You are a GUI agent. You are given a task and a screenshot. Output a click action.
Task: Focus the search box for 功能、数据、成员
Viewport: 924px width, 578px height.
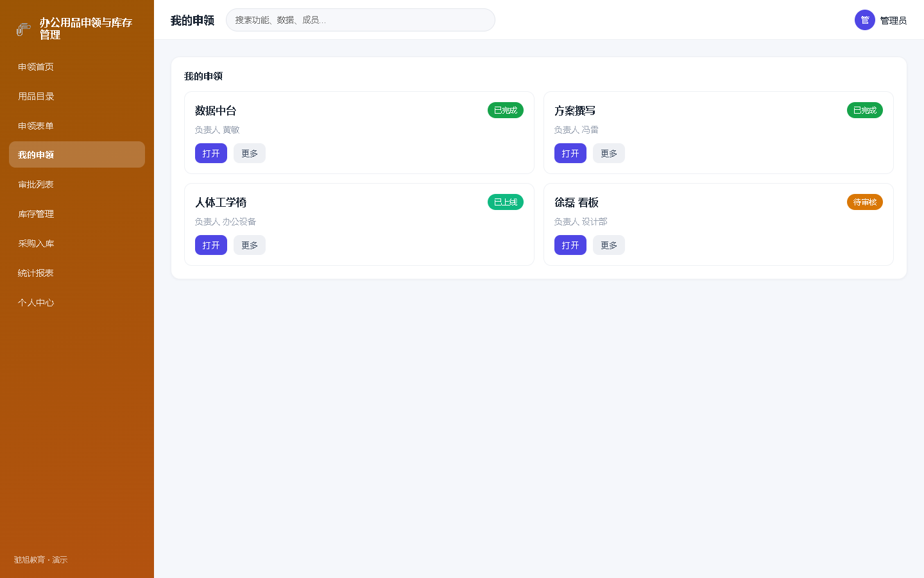click(361, 20)
